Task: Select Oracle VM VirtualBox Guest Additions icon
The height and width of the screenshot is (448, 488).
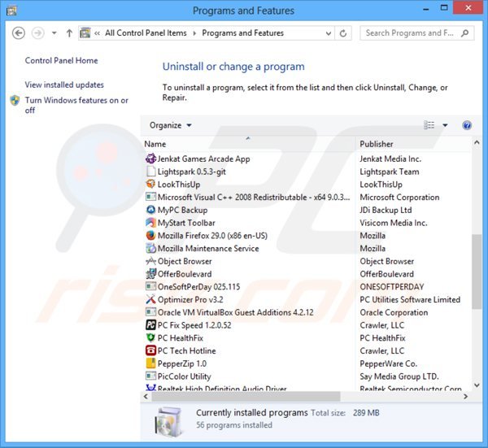Action: tap(150, 311)
